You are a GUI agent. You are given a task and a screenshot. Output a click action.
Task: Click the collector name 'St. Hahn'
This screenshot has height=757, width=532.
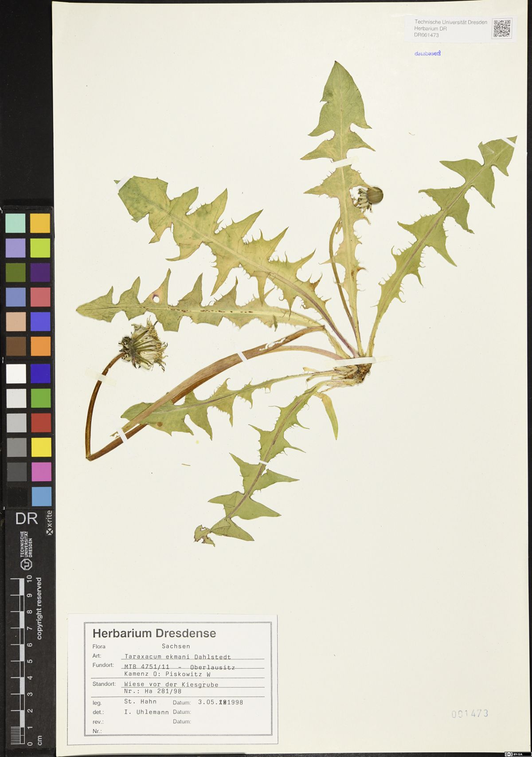140,702
